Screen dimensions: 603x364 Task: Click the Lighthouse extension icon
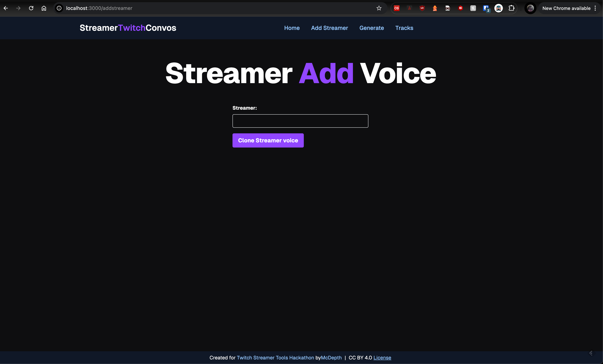coord(435,8)
